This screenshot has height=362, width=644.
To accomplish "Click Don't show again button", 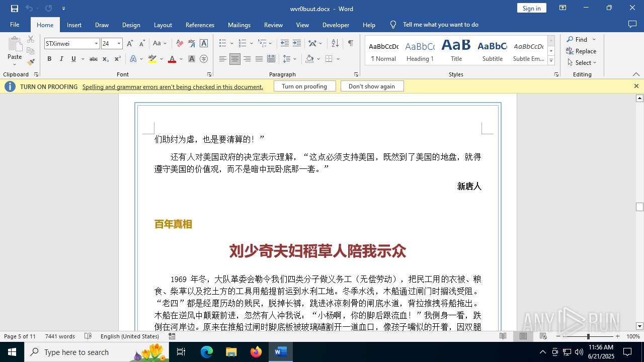I will [372, 86].
